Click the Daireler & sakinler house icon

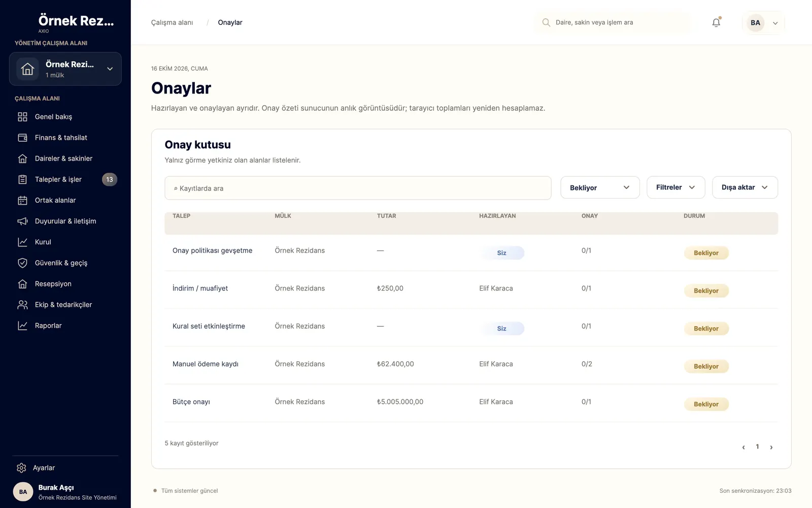pos(22,158)
